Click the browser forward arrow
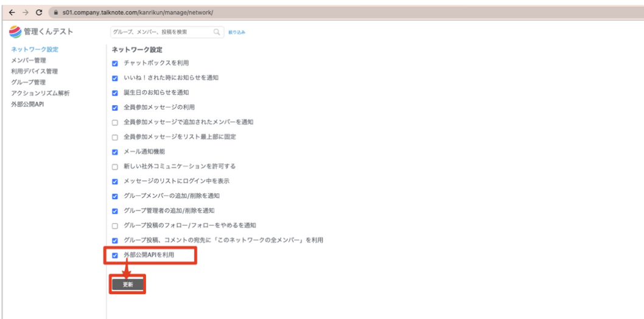The height and width of the screenshot is (319, 644). pyautogui.click(x=24, y=12)
